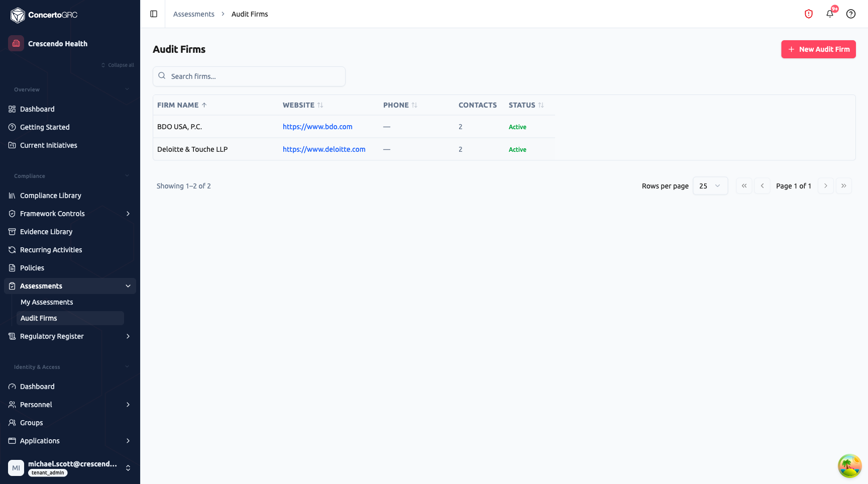Click the Personnel people icon
The width and height of the screenshot is (868, 484).
(12, 405)
